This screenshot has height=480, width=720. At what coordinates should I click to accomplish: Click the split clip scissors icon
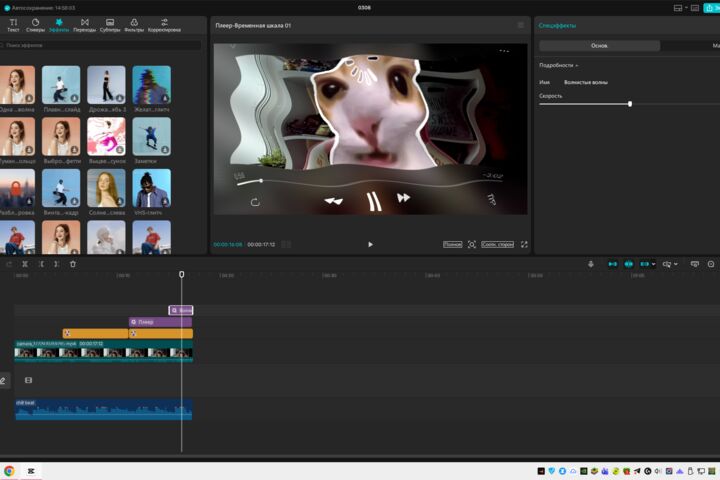tap(25, 264)
